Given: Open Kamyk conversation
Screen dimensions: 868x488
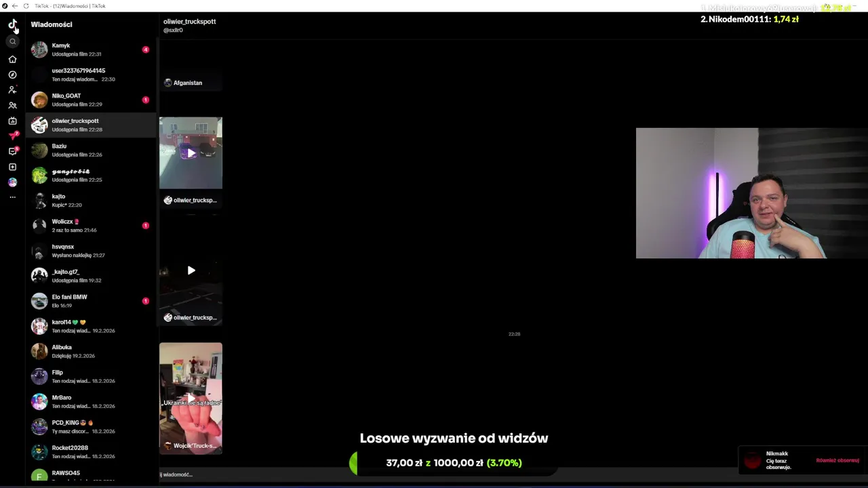Looking at the screenshot, I should point(91,49).
